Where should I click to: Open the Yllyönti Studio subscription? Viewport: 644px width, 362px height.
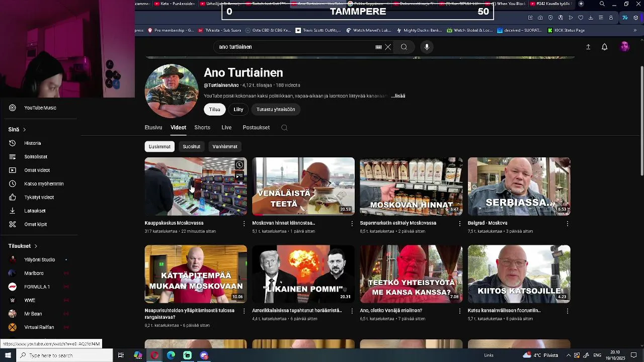point(39,260)
